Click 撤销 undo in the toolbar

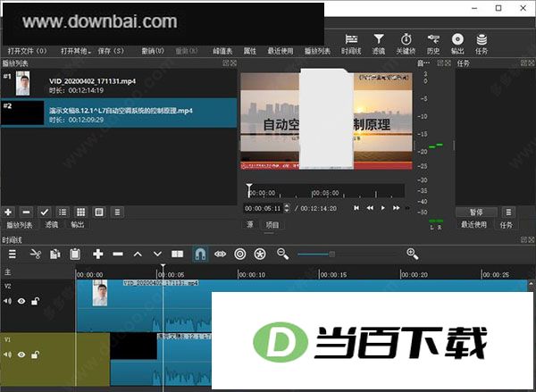click(x=153, y=51)
